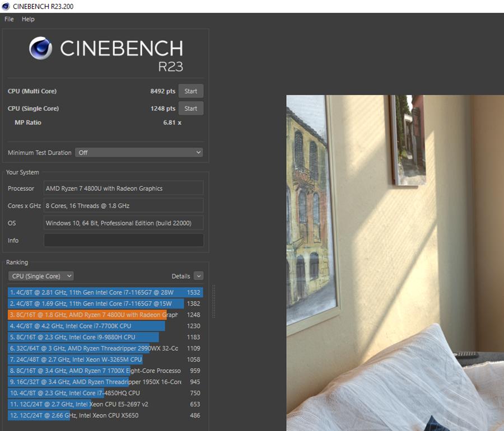The width and height of the screenshot is (504, 431).
Task: Select the Xeon X5650 ranking row
Action: click(105, 415)
